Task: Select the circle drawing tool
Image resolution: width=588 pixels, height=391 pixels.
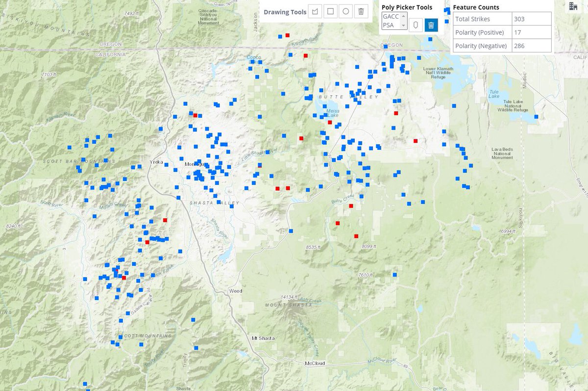Action: coord(346,11)
